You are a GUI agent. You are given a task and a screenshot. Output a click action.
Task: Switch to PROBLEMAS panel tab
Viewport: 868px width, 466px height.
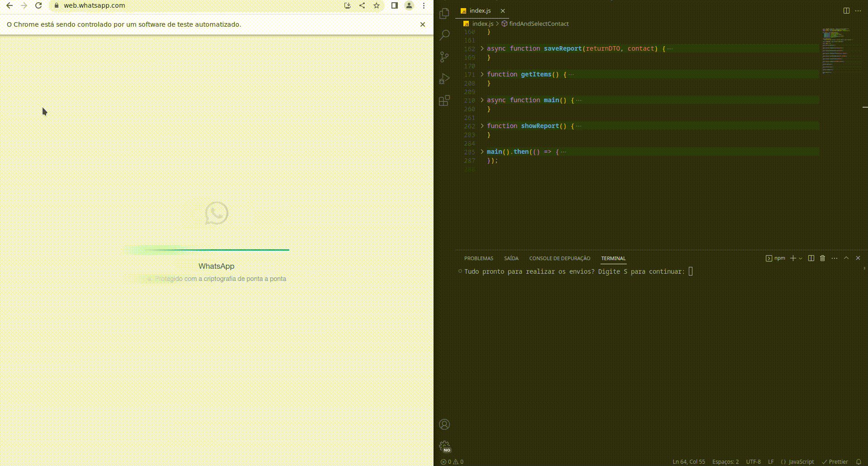point(478,258)
